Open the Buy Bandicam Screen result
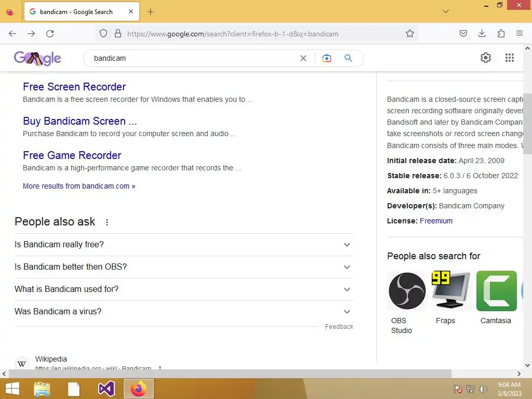 [x=80, y=121]
